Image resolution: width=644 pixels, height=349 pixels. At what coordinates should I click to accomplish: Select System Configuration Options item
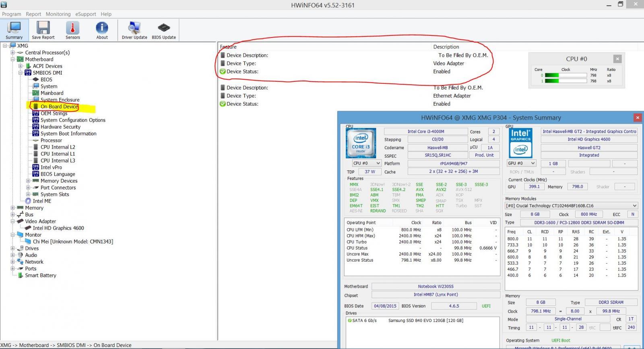tap(73, 120)
